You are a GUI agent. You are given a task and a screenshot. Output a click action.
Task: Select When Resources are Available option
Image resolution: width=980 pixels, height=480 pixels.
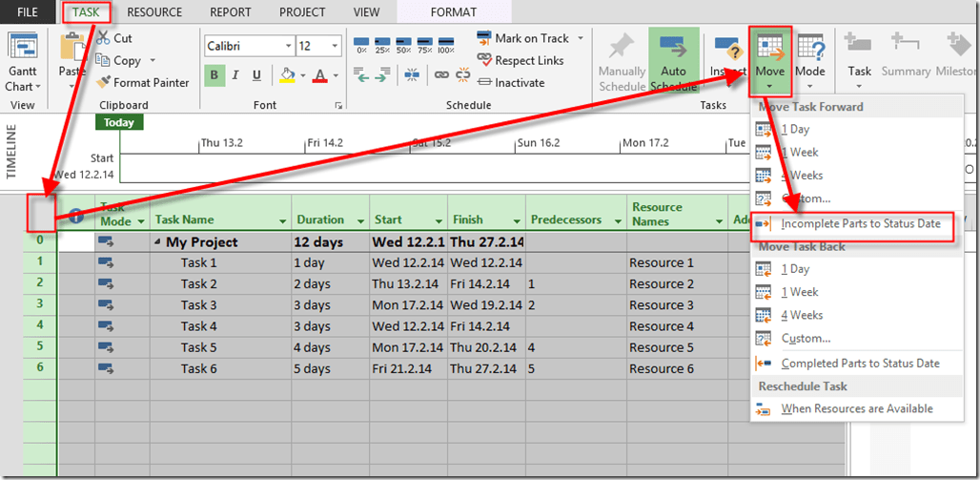click(856, 408)
